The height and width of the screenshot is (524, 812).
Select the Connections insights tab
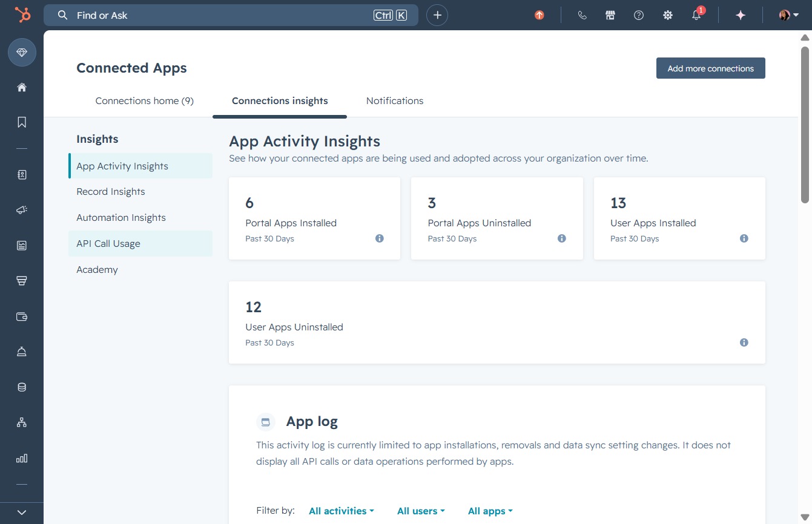(x=280, y=101)
